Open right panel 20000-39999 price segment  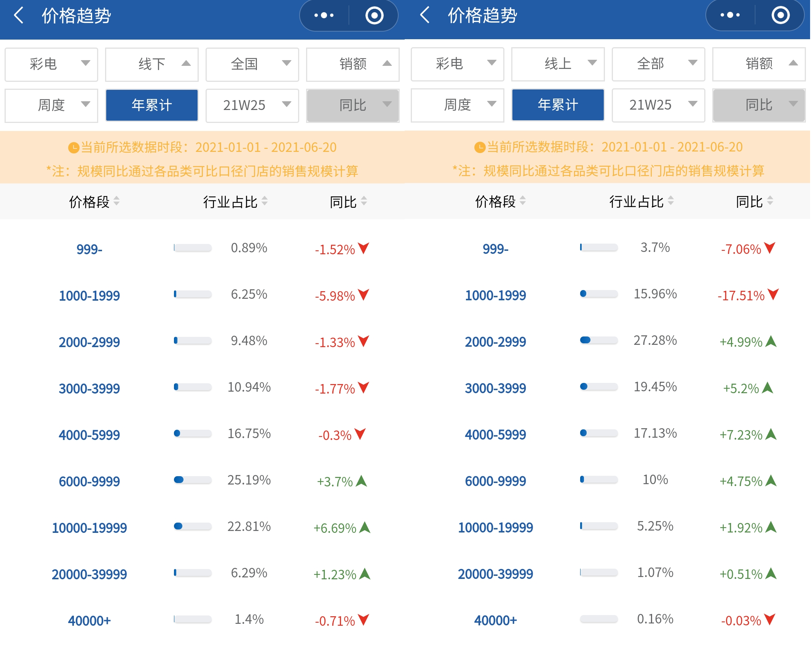(496, 574)
